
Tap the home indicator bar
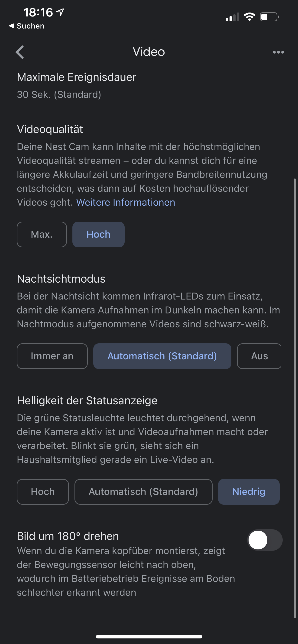click(x=149, y=637)
